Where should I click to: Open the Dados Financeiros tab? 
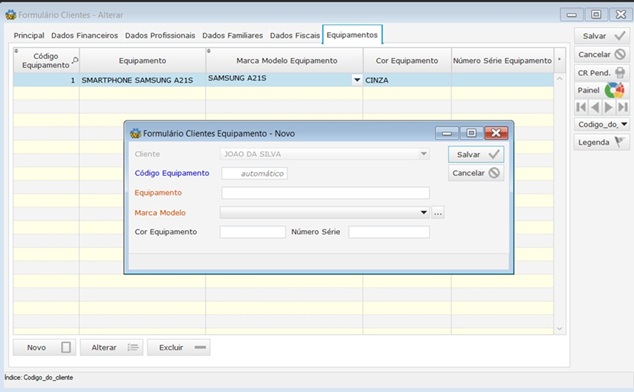pos(85,36)
